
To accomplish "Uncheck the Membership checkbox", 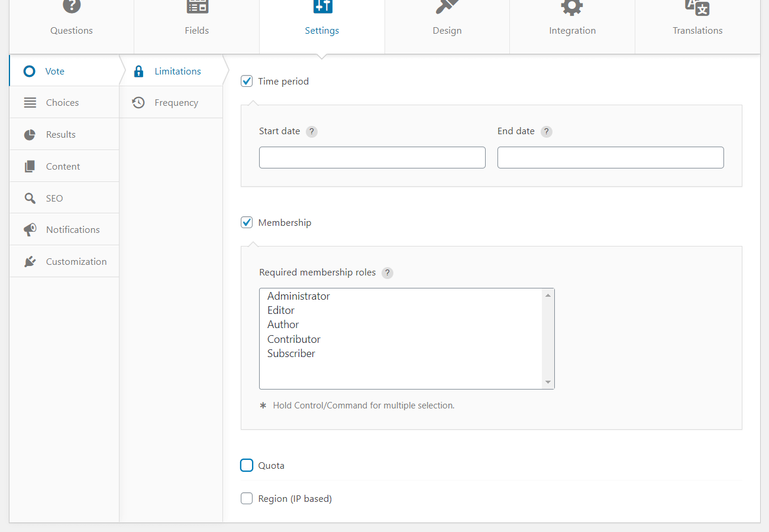I will [x=247, y=222].
